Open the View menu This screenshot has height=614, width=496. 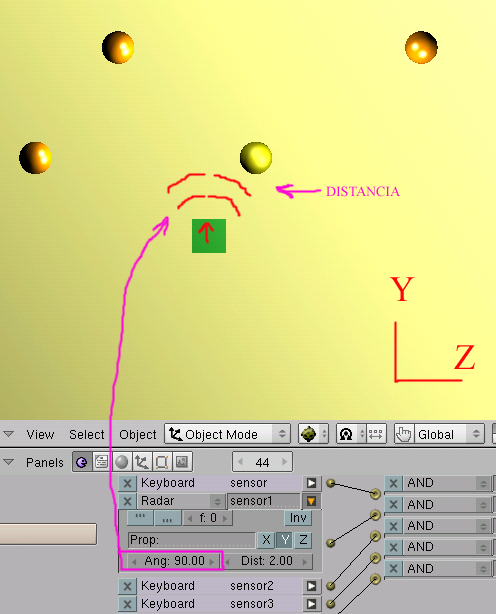point(40,435)
